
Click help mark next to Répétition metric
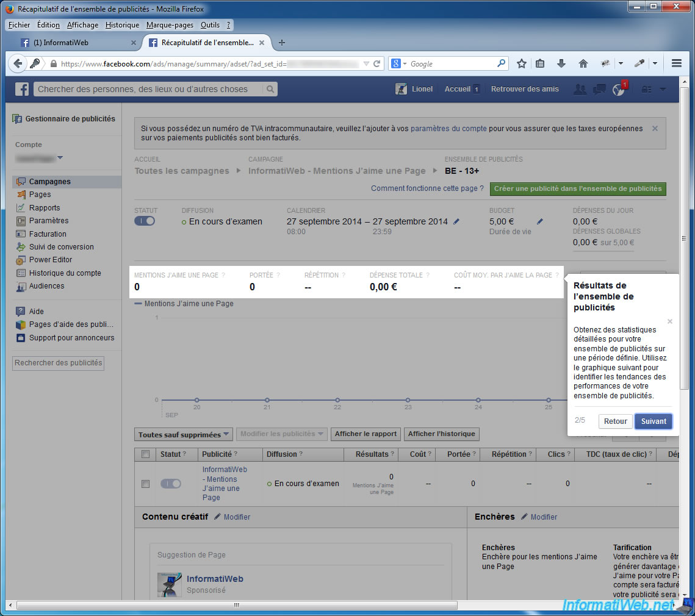[344, 275]
